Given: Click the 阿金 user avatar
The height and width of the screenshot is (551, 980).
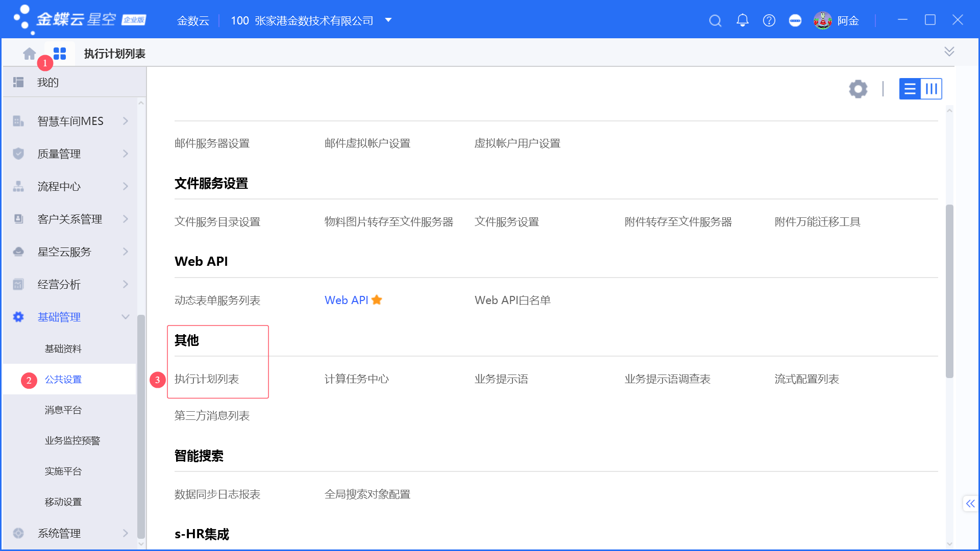Looking at the screenshot, I should point(823,20).
